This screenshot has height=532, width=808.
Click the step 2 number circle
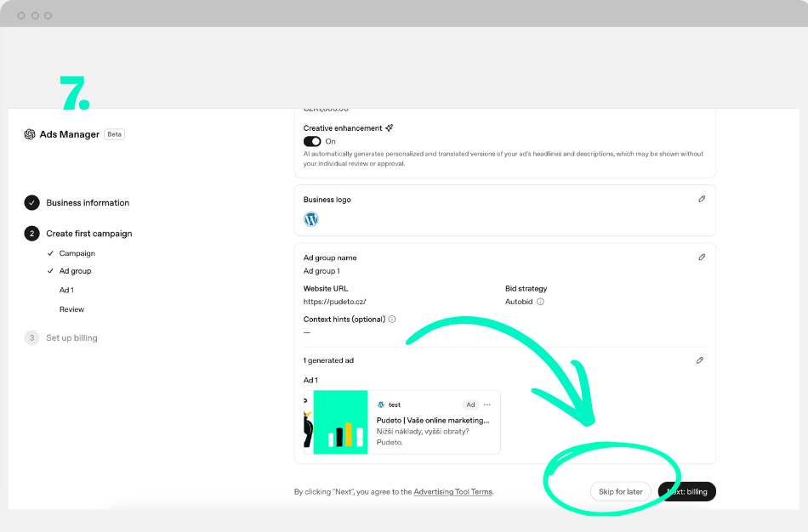[32, 234]
